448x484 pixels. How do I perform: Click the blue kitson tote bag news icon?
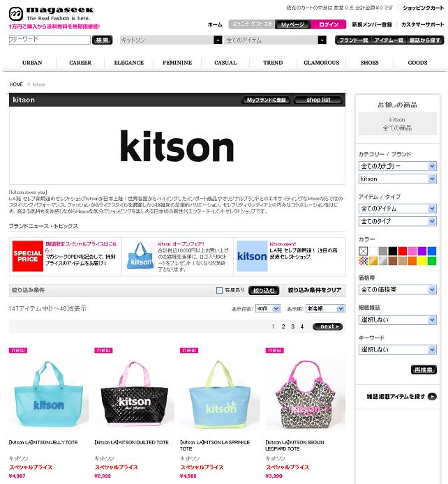[140, 255]
